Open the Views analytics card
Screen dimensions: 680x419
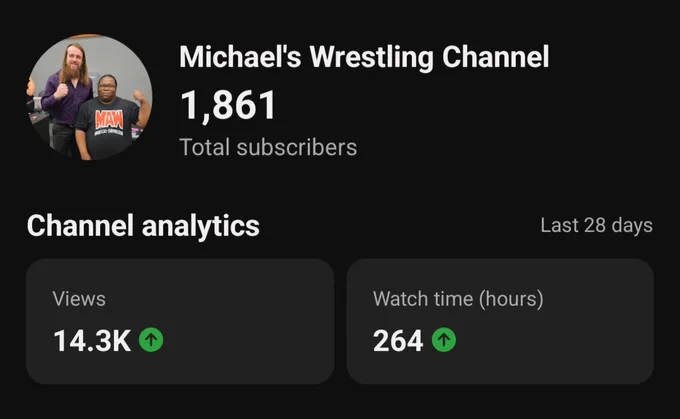coord(180,321)
